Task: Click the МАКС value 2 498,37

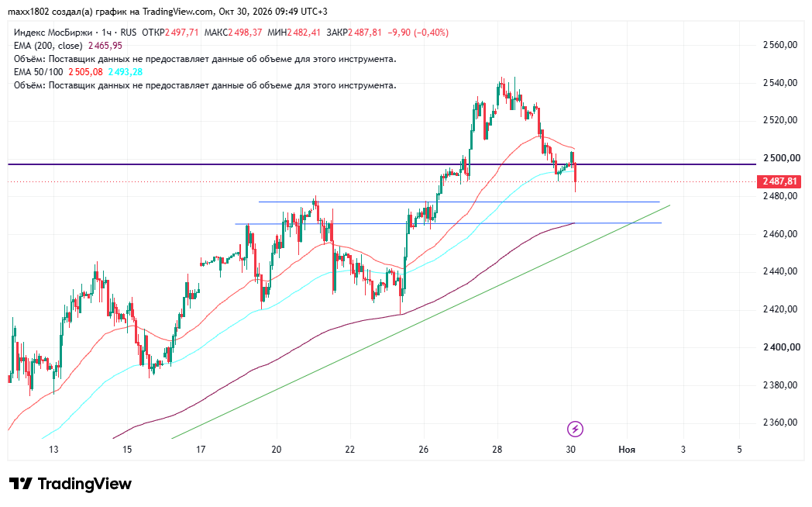Action: 245,32
